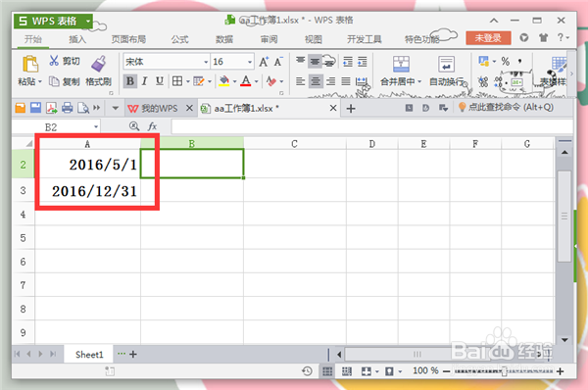The image size is (588, 390).
Task: Insert function using the fx icon
Action: tap(152, 126)
